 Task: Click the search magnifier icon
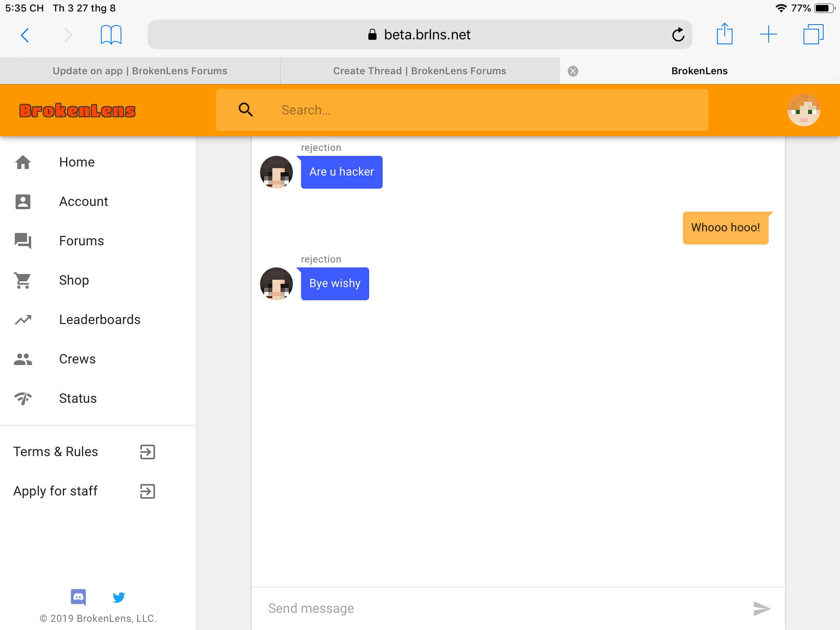(246, 110)
